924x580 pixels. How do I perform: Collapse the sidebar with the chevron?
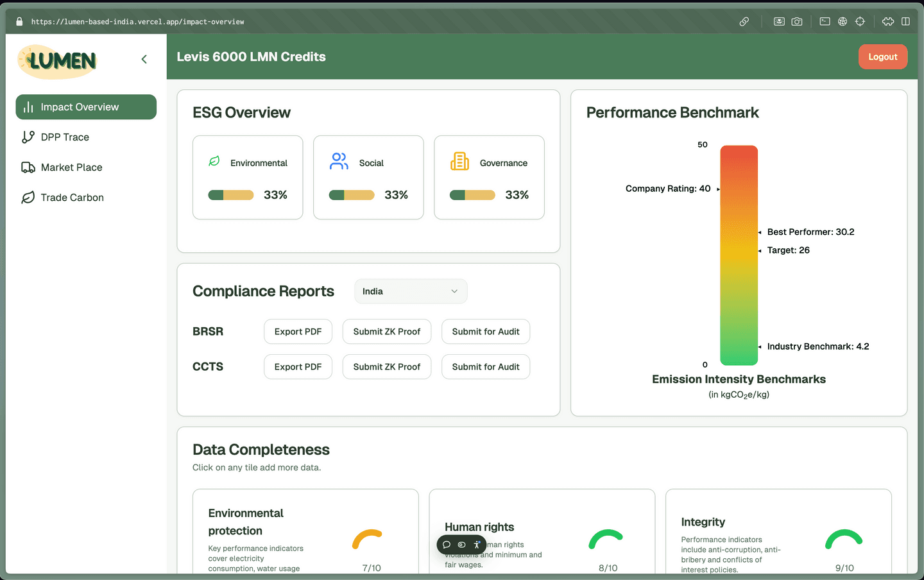pos(144,59)
